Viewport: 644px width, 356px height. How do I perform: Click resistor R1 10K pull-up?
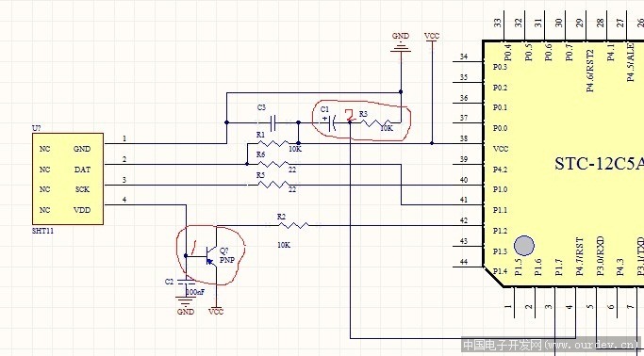pos(273,143)
